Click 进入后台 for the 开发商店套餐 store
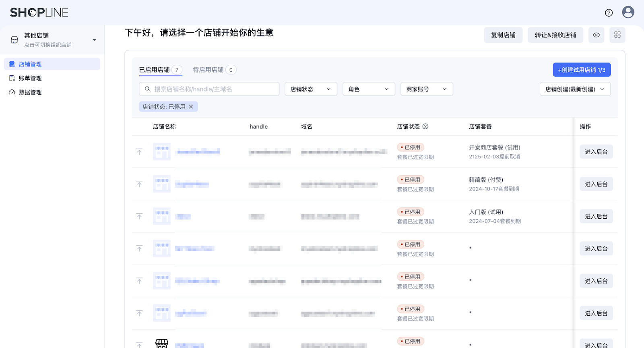Viewport: 644px width, 348px height. [x=596, y=152]
